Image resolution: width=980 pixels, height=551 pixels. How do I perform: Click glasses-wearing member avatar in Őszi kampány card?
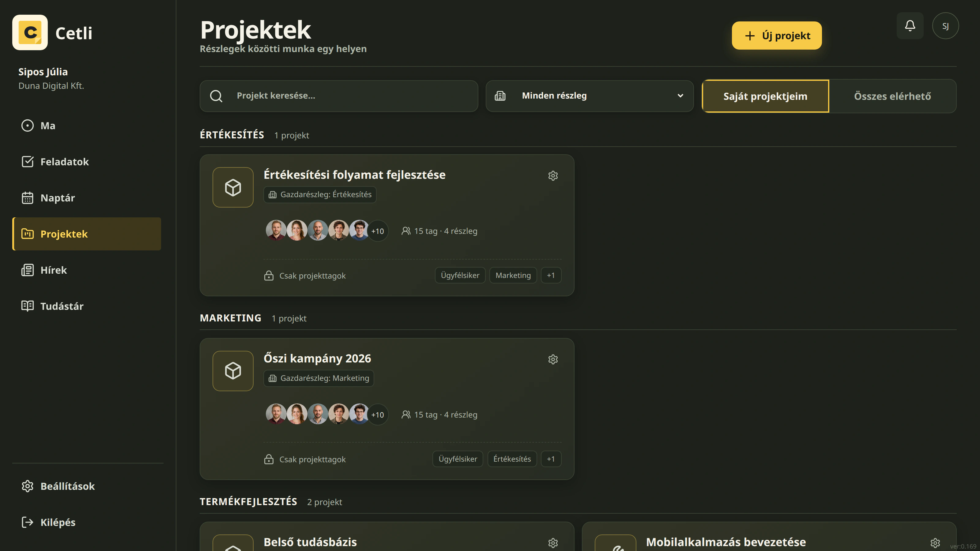(x=359, y=414)
